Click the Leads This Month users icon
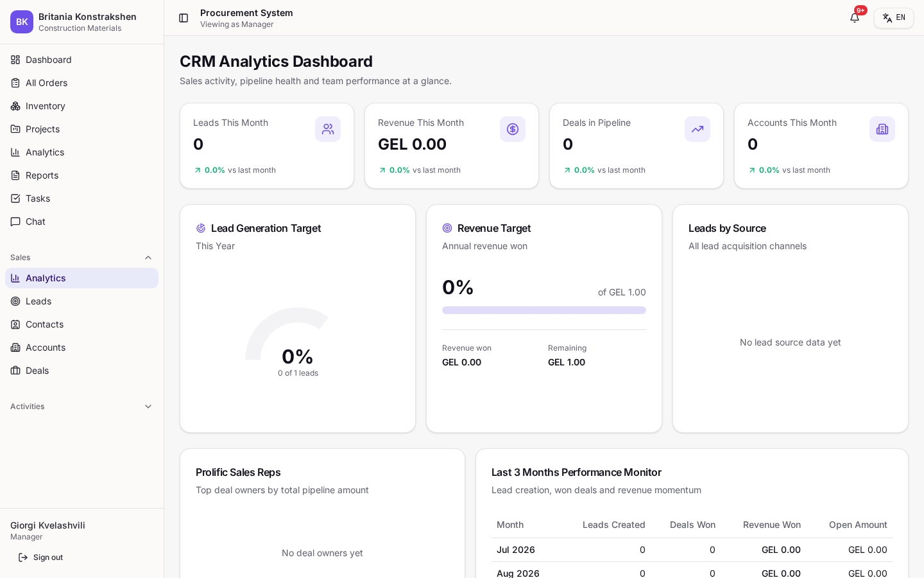The width and height of the screenshot is (924, 578). 328,129
